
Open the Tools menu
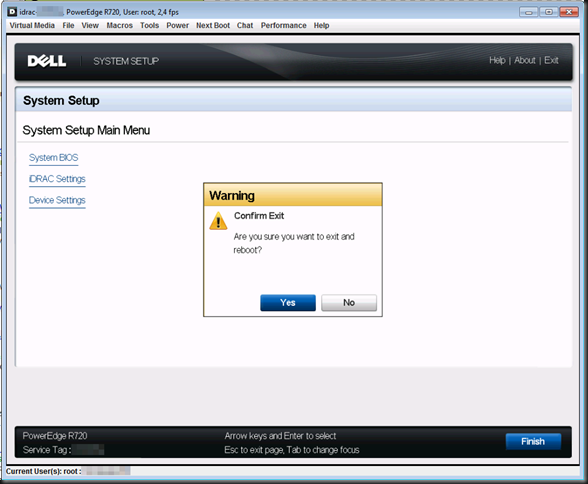150,25
